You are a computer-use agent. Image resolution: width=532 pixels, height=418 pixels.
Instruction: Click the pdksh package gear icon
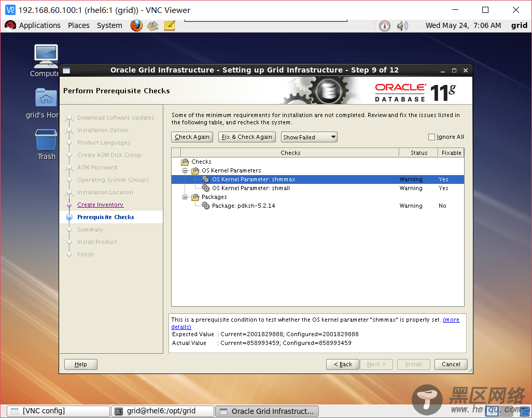(206, 206)
